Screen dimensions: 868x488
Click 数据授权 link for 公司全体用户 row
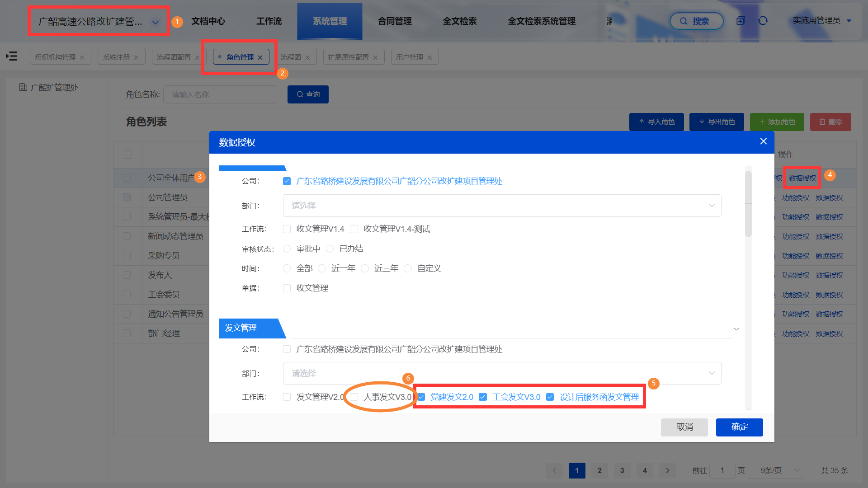click(802, 178)
